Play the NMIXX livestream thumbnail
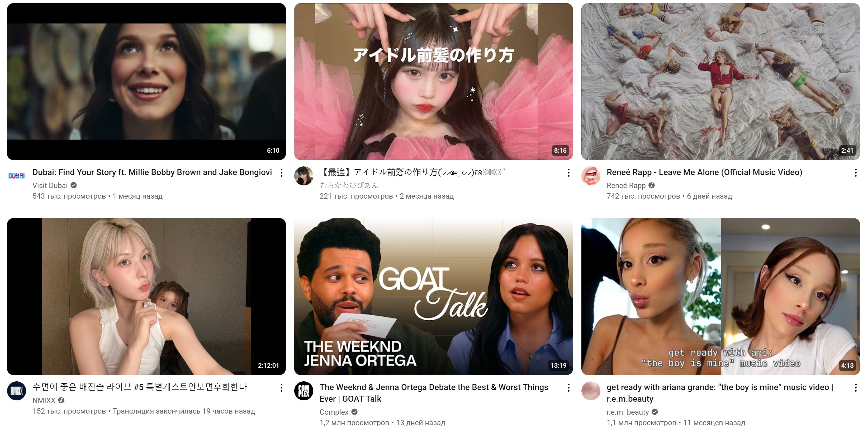Screen dimensions: 868x426 tap(146, 297)
